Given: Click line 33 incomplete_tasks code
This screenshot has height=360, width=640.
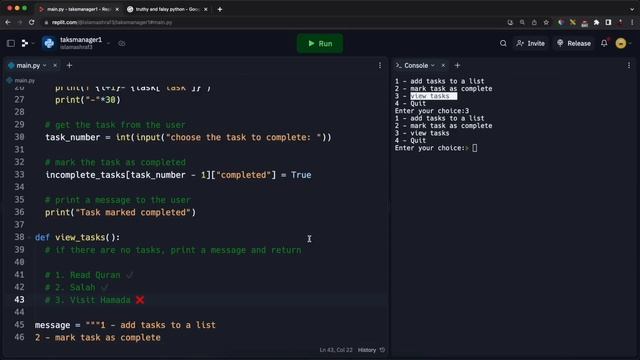Looking at the screenshot, I should 178,175.
